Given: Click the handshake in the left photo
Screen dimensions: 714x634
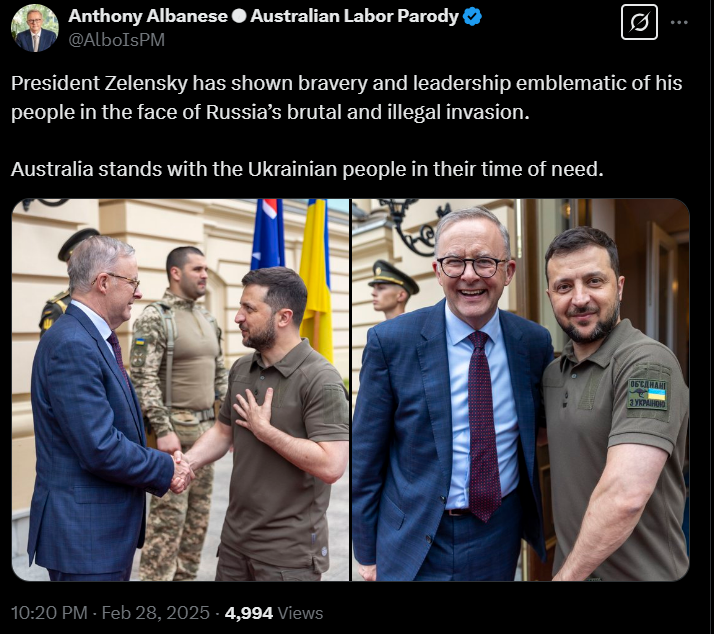Looking at the screenshot, I should coord(182,472).
